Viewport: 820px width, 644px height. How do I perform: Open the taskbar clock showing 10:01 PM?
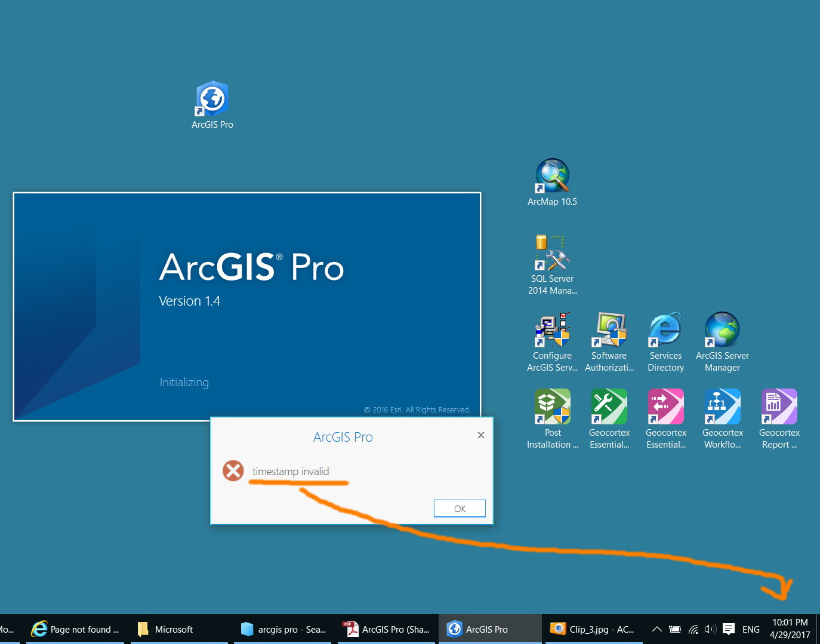click(x=790, y=629)
